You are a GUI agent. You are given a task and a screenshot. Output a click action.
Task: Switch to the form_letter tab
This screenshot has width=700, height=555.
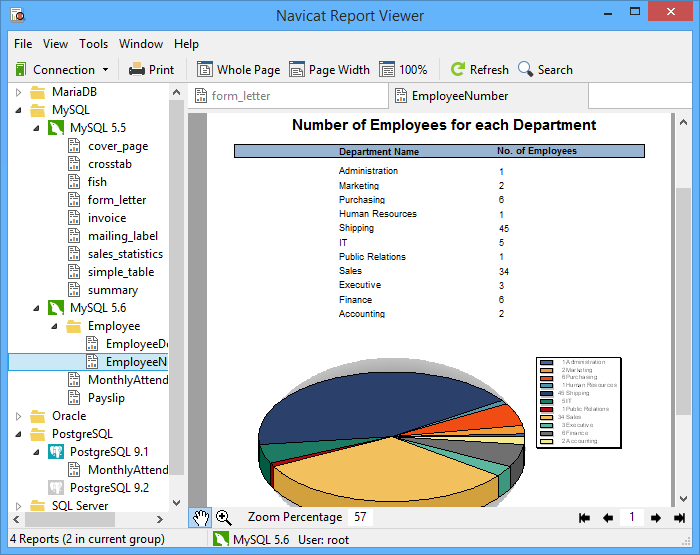pos(288,96)
